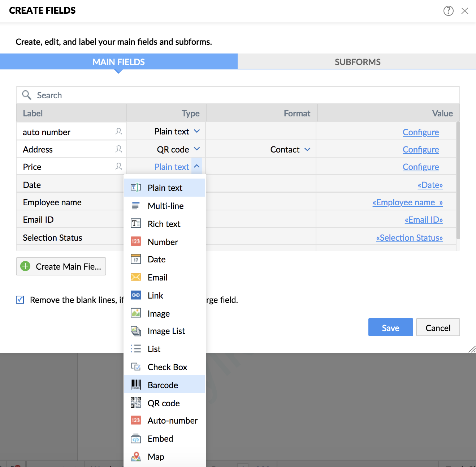Image resolution: width=476 pixels, height=467 pixels.
Task: Click the Cancel button
Action: (438, 327)
